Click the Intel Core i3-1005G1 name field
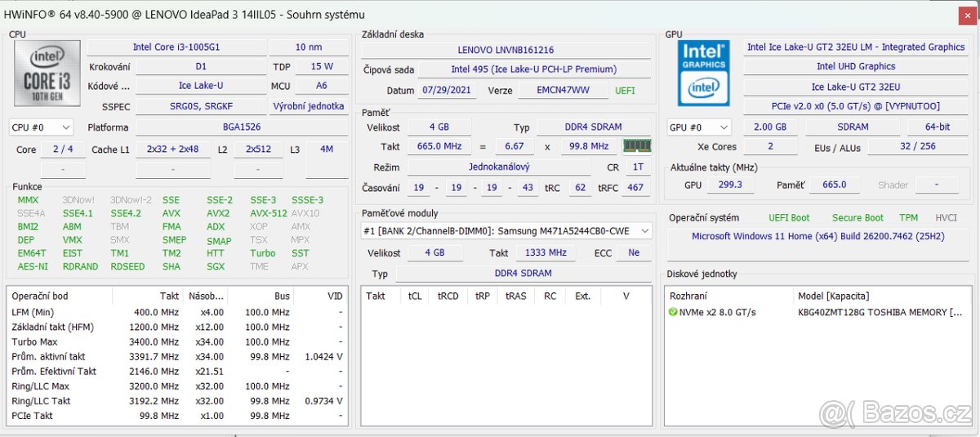 tap(176, 47)
